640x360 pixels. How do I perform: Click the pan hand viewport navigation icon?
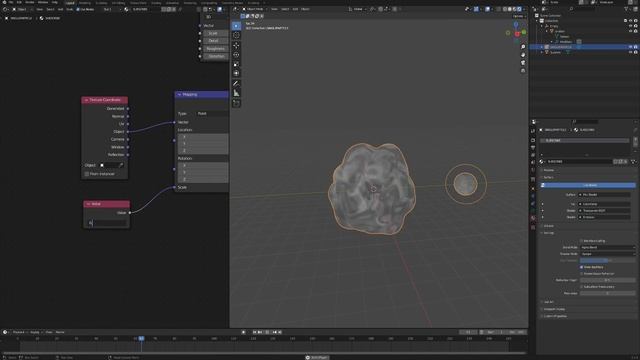pos(523,55)
